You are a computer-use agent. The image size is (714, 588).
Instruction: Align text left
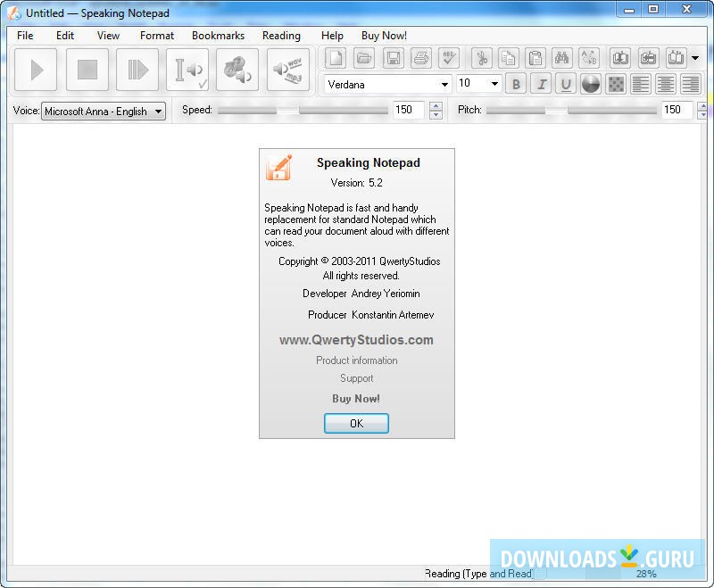point(641,84)
